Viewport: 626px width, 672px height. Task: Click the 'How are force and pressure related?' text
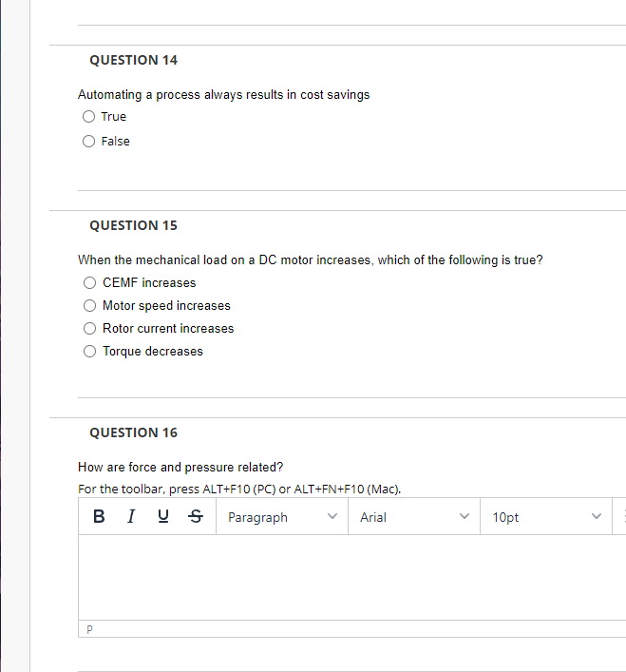click(180, 467)
